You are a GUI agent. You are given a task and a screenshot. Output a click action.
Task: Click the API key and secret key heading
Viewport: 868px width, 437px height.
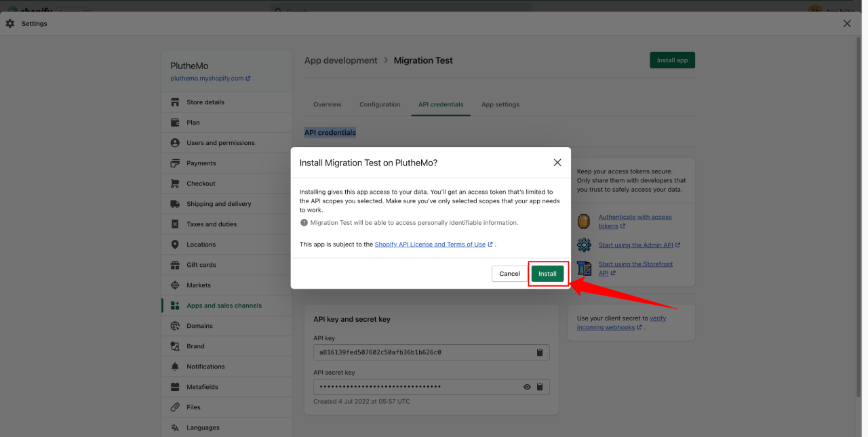coord(352,319)
